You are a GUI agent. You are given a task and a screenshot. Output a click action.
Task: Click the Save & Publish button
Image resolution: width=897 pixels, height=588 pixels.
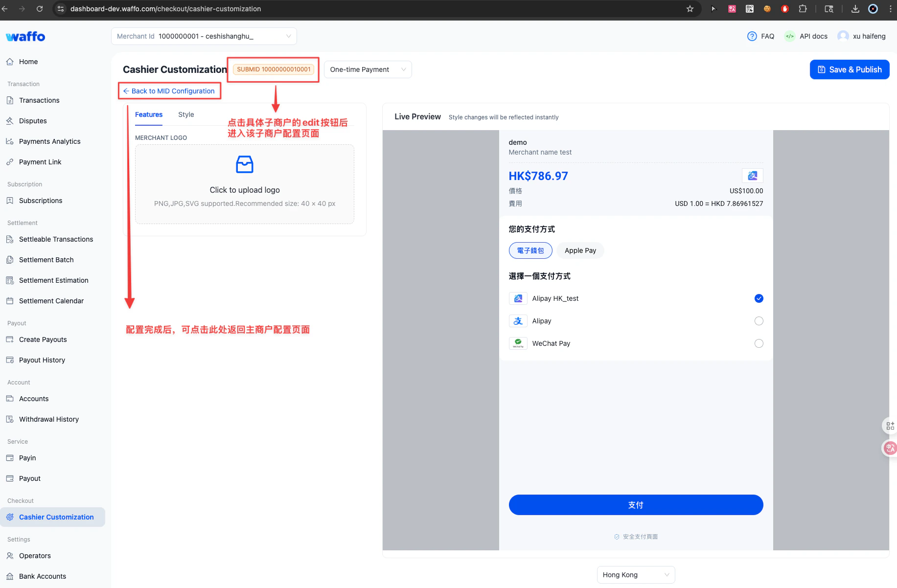click(850, 69)
